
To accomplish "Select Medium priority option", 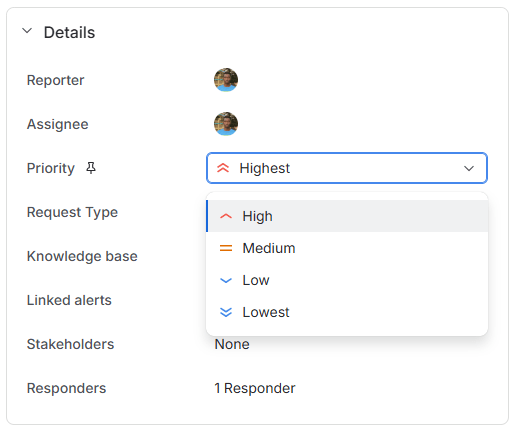I will tap(347, 248).
